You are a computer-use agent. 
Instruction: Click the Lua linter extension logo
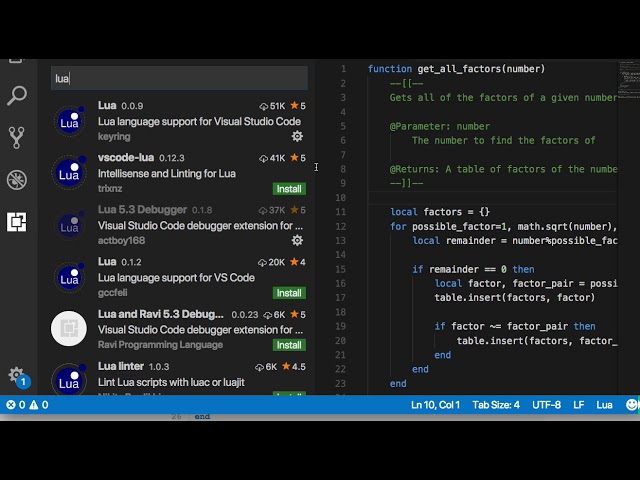click(x=69, y=380)
